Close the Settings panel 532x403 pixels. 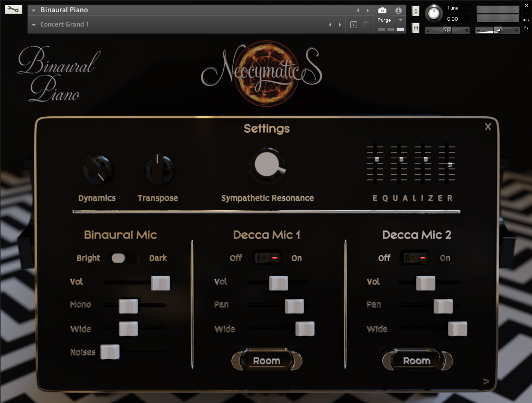click(x=488, y=127)
